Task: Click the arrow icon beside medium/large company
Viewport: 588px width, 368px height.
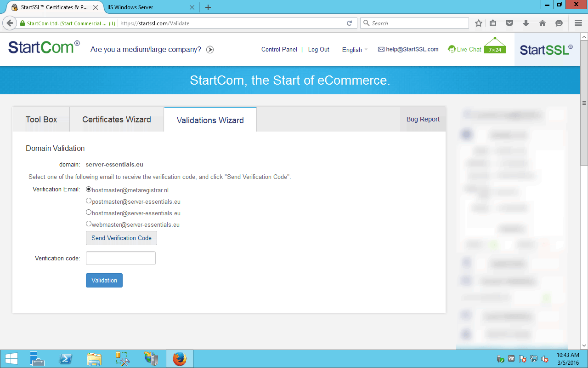Action: point(210,50)
